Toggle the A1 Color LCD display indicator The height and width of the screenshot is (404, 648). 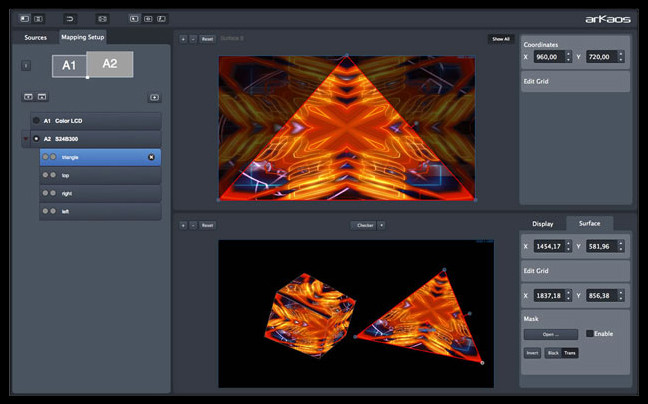(35, 120)
